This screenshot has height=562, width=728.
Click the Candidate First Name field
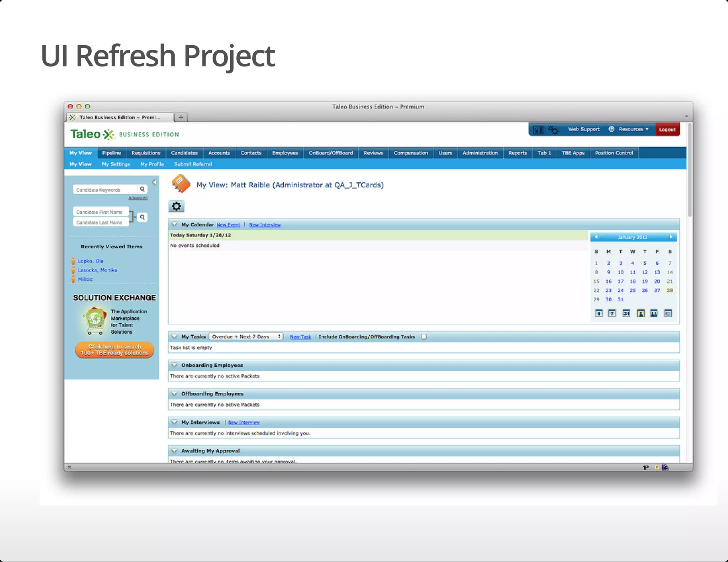tap(101, 212)
